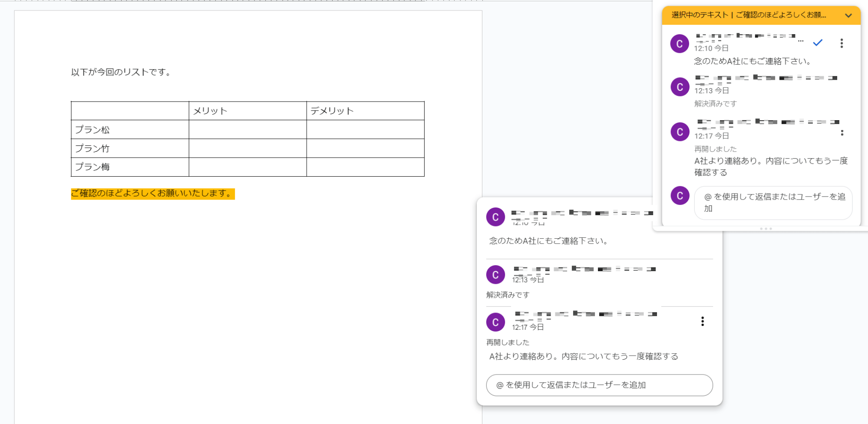Click the yellow 選択中のテキスト header title
Viewport: 868px width, 424px height.
pyautogui.click(x=748, y=15)
